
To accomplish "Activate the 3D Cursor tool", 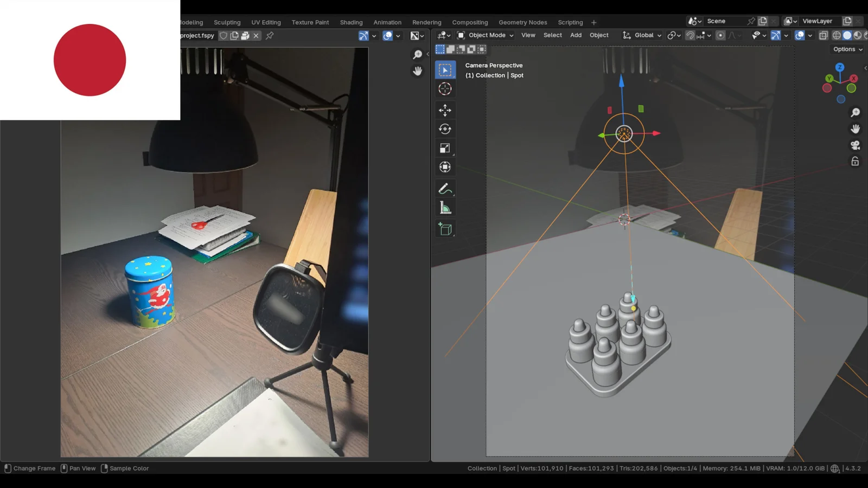I will coord(445,89).
